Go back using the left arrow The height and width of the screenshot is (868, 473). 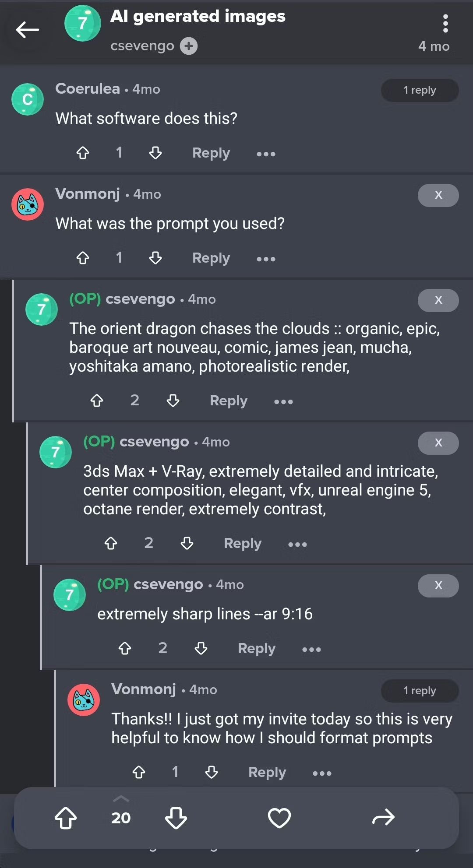[27, 30]
